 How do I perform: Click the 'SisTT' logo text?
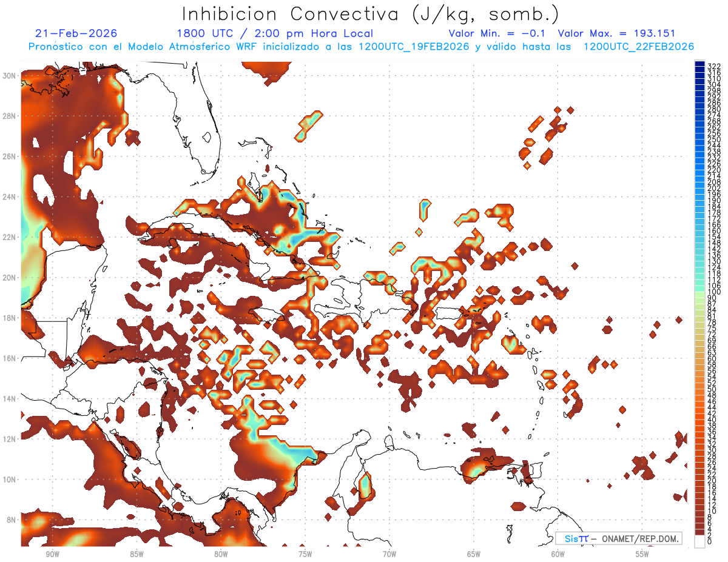[576, 538]
